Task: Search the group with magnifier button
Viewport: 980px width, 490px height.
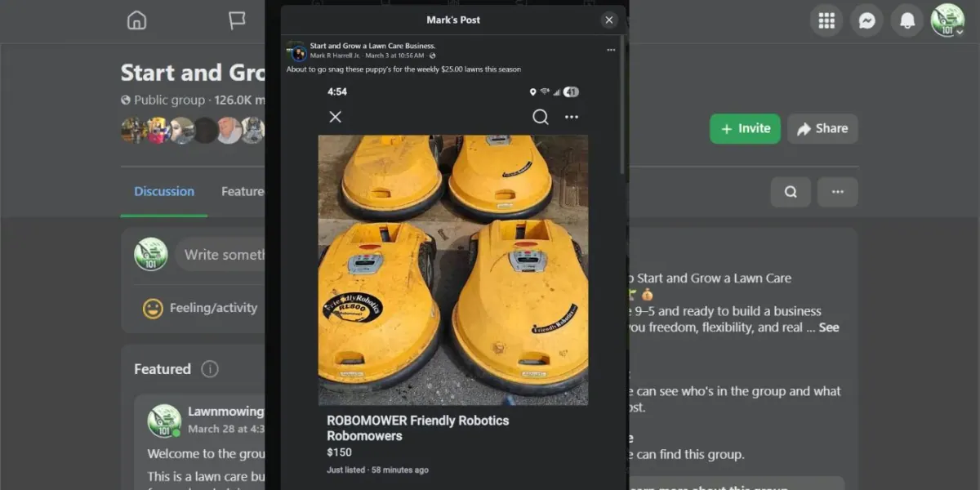Action: pyautogui.click(x=791, y=192)
